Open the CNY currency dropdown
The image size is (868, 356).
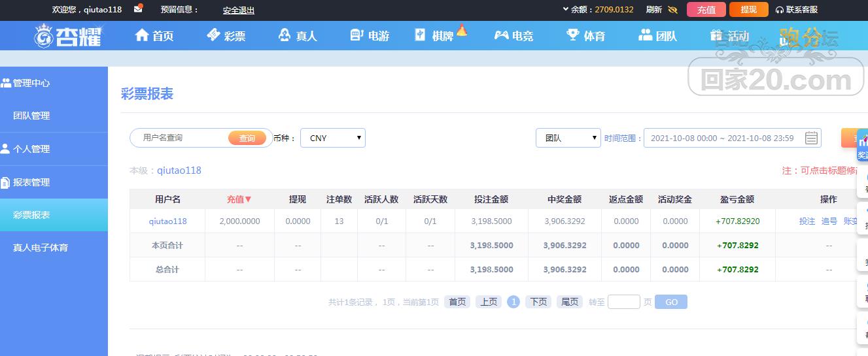pos(333,138)
